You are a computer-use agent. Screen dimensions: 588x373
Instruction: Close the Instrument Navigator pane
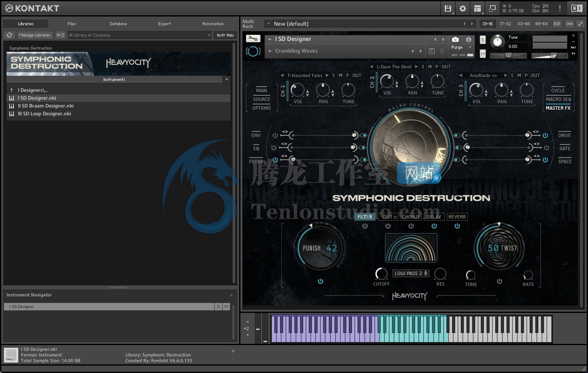231,295
